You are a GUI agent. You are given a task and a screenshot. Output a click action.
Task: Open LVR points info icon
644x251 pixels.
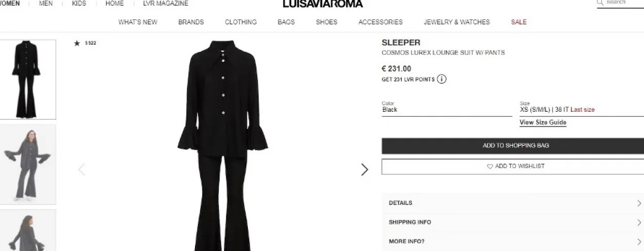pos(442,79)
